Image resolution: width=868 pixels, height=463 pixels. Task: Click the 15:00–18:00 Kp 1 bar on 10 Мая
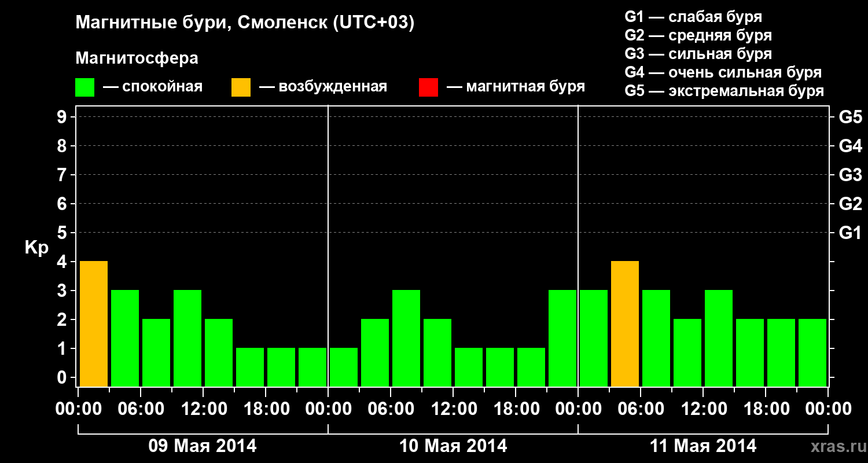click(x=500, y=367)
